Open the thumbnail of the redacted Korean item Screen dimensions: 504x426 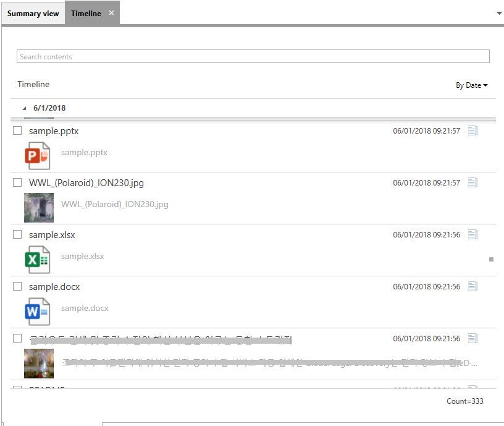tap(39, 364)
